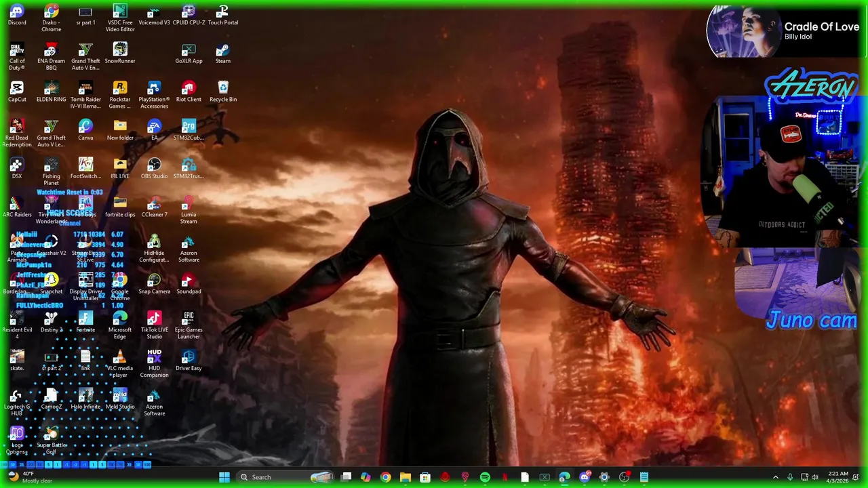The image size is (868, 488).
Task: Select the Call of Duty shortcut
Action: coord(17,57)
